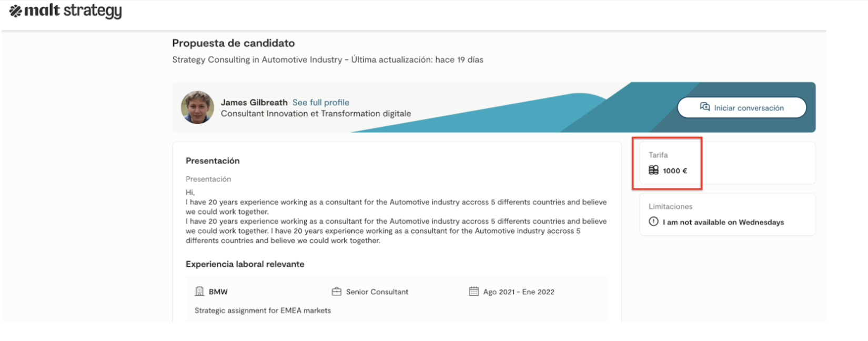Click James Gilbreath's profile photo
The height and width of the screenshot is (341, 868).
[x=197, y=107]
